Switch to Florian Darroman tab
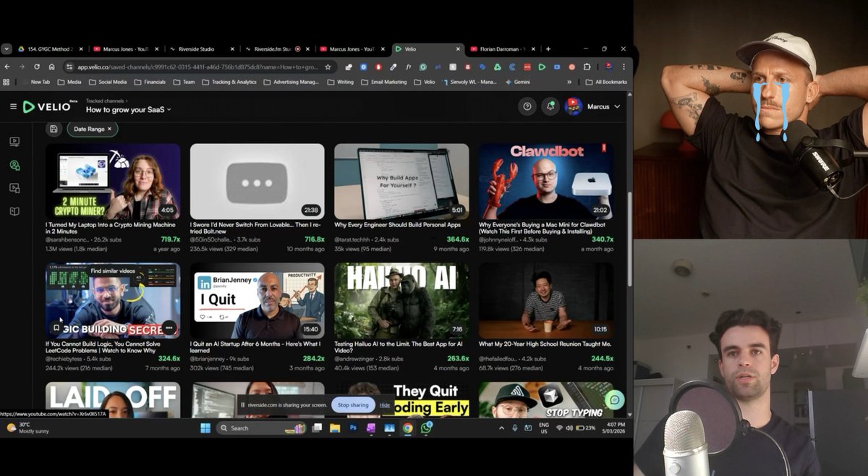 tap(501, 49)
